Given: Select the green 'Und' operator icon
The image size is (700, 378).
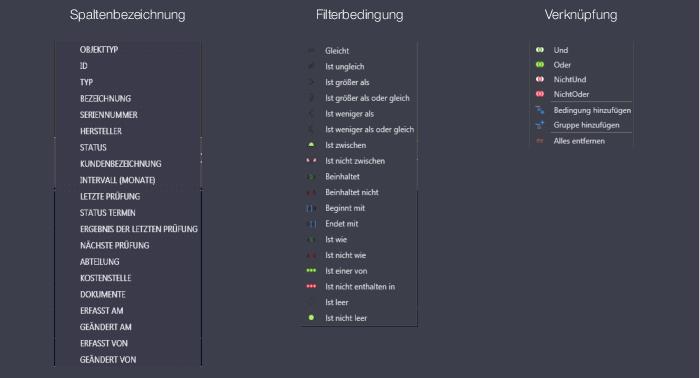Looking at the screenshot, I should (x=540, y=50).
